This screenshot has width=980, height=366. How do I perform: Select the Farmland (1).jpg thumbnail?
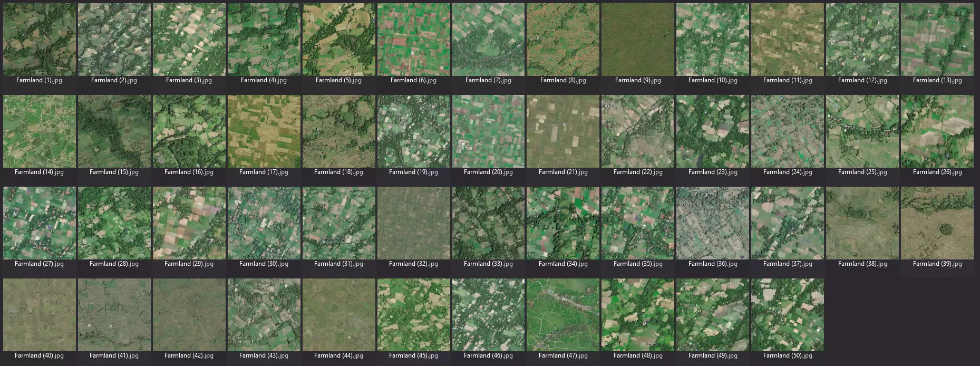[39, 40]
